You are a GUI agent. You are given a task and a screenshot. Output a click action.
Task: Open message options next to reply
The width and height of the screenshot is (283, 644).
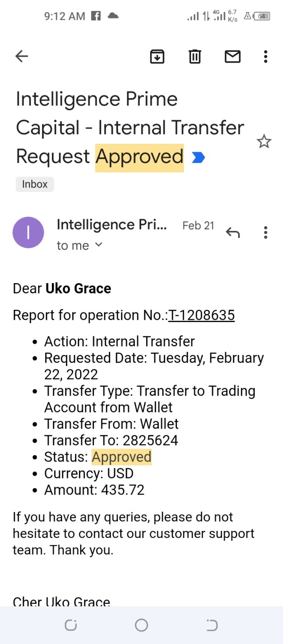[x=266, y=232]
